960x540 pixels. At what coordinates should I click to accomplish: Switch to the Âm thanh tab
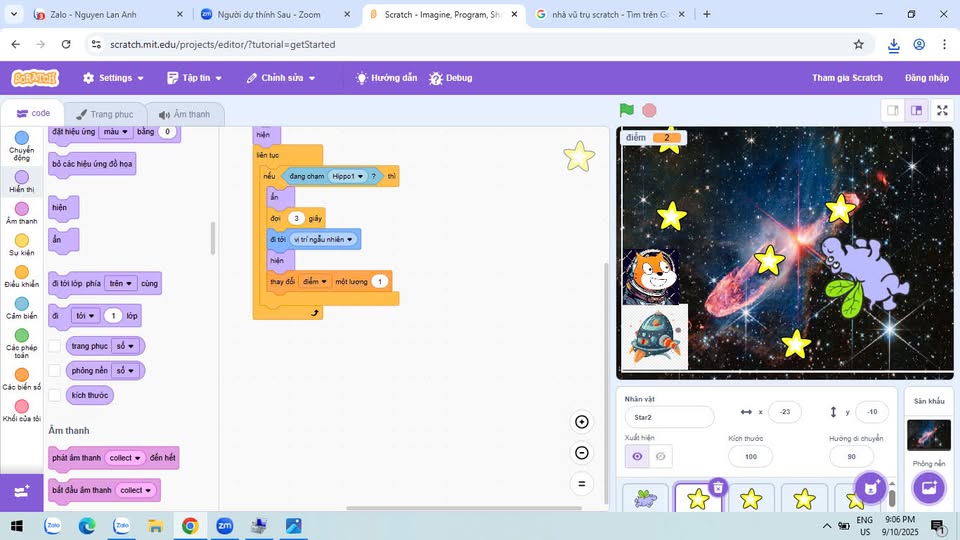(x=184, y=114)
